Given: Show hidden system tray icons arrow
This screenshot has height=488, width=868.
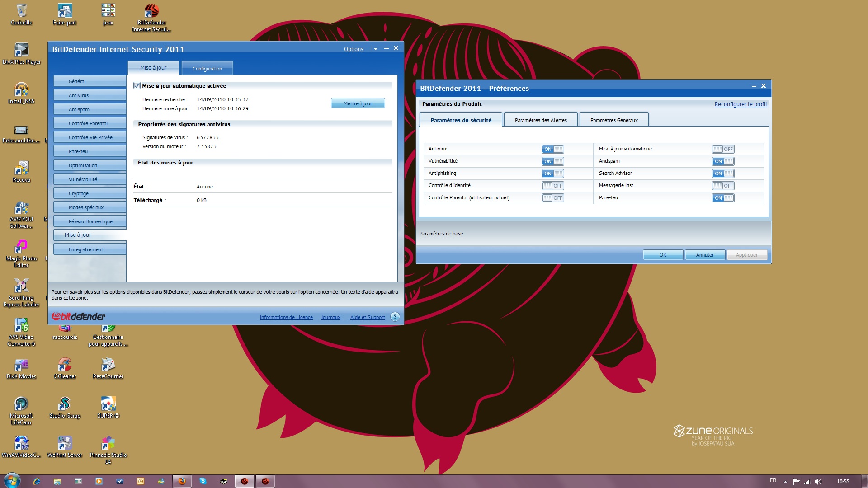Looking at the screenshot, I should tap(785, 482).
